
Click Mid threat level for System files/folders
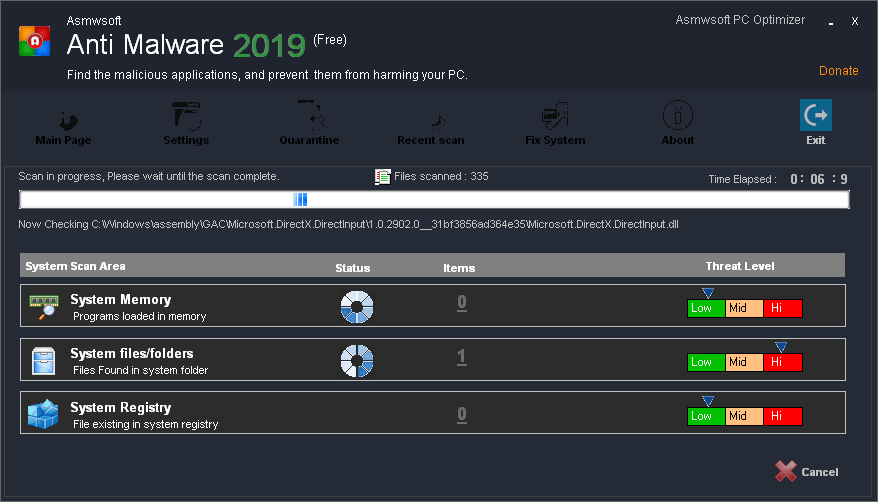pos(744,362)
